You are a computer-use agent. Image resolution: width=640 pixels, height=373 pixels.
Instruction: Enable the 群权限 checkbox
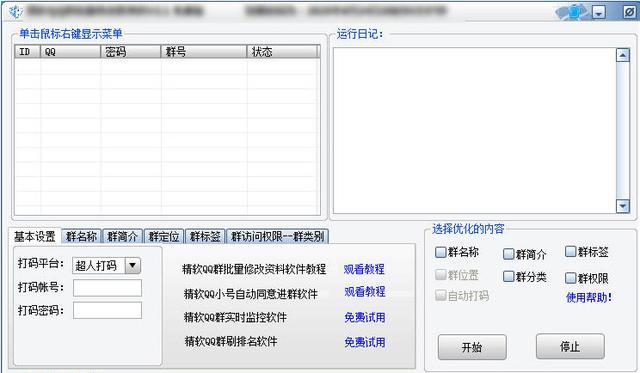pos(570,278)
